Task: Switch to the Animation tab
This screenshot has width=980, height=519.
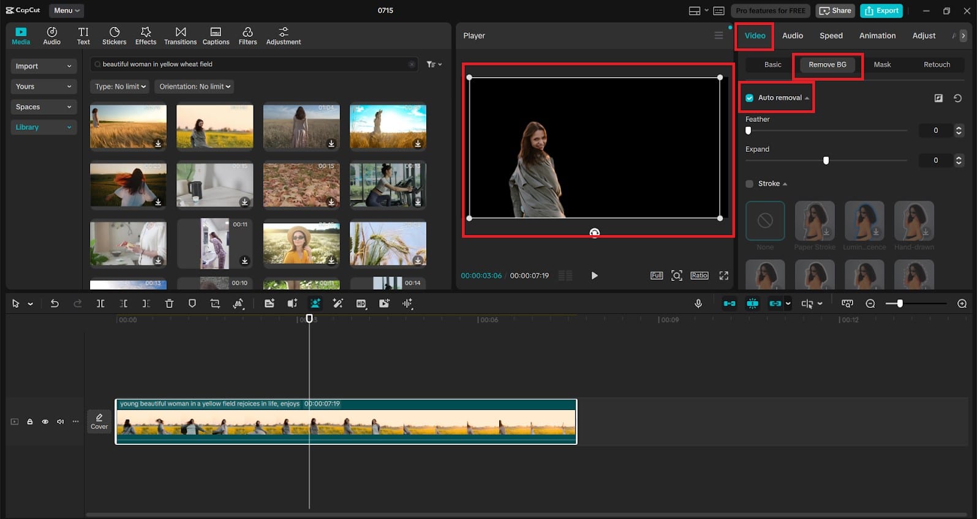Action: (x=877, y=35)
